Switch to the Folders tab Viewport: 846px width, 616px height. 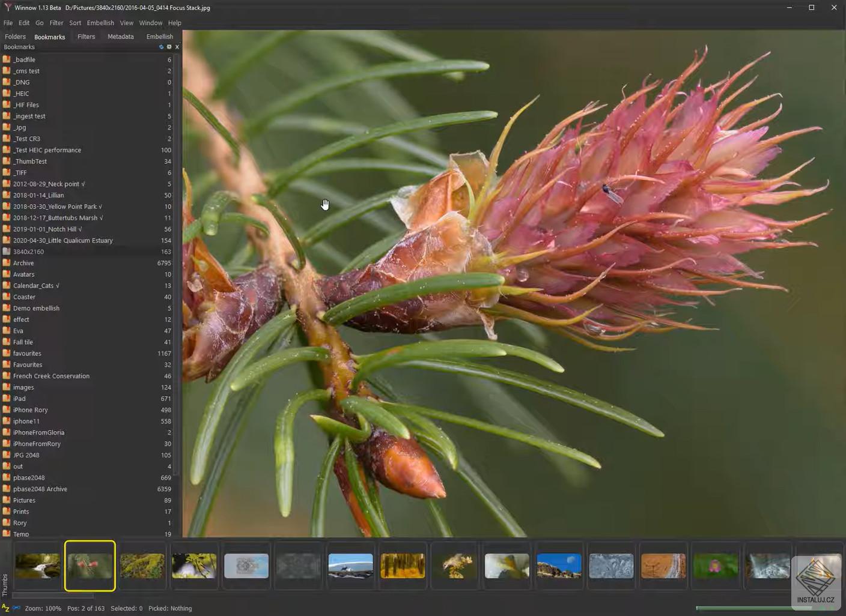tap(15, 37)
